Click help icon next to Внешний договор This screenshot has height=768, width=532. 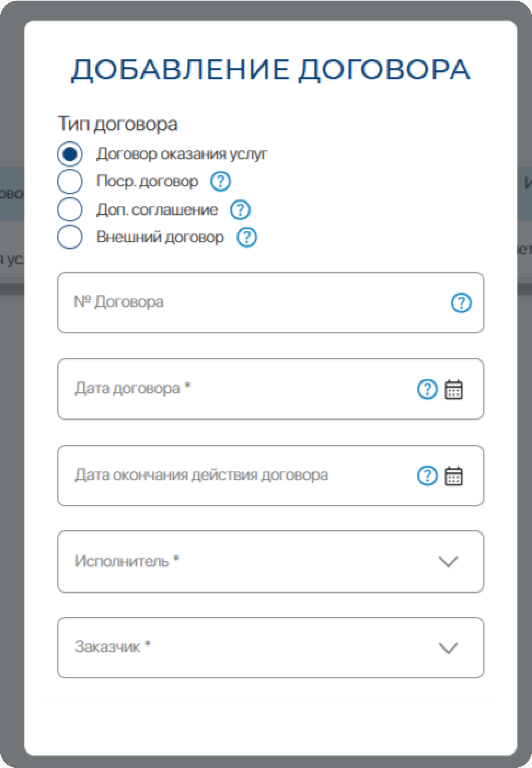pyautogui.click(x=247, y=237)
